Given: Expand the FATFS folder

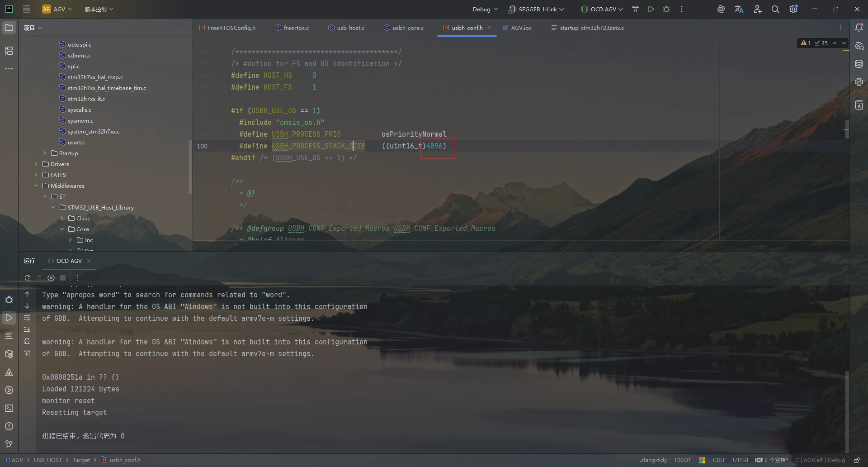Looking at the screenshot, I should point(36,175).
